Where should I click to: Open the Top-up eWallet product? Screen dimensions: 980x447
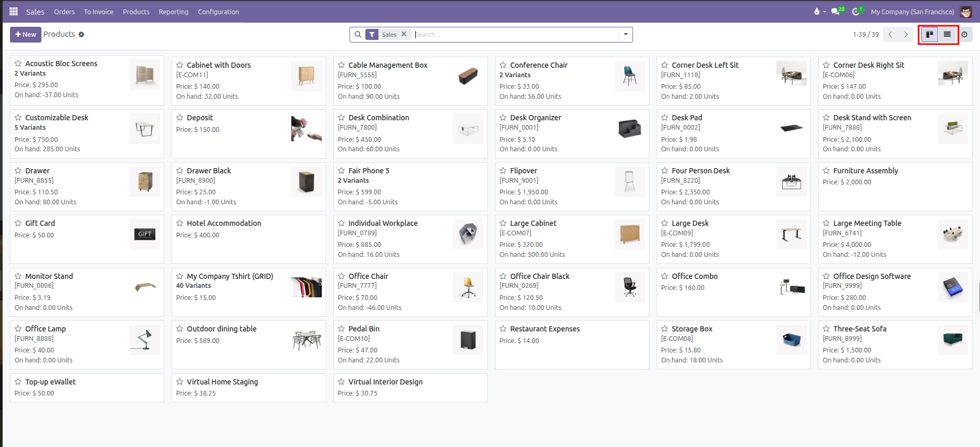coord(87,388)
